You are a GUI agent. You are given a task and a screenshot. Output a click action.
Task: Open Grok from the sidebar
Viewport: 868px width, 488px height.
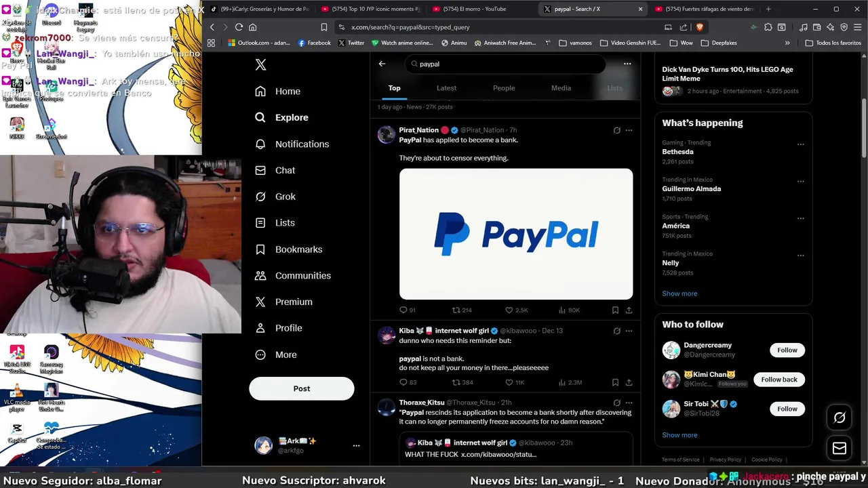275,197
